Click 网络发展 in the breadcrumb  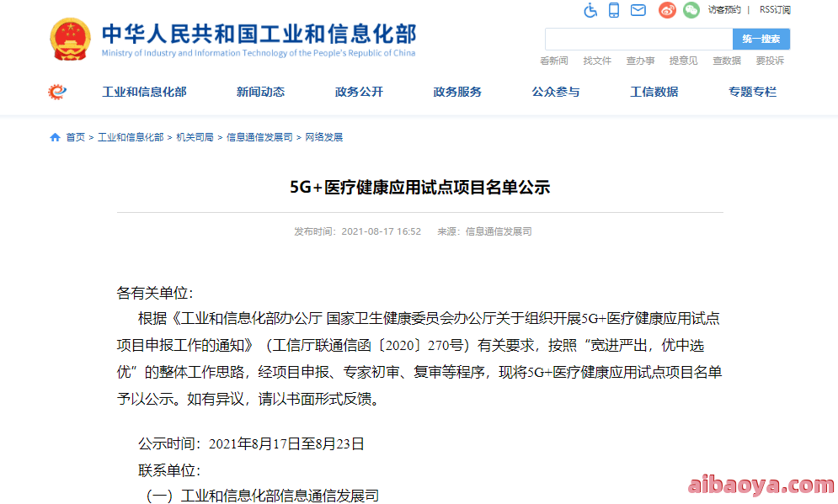point(324,137)
